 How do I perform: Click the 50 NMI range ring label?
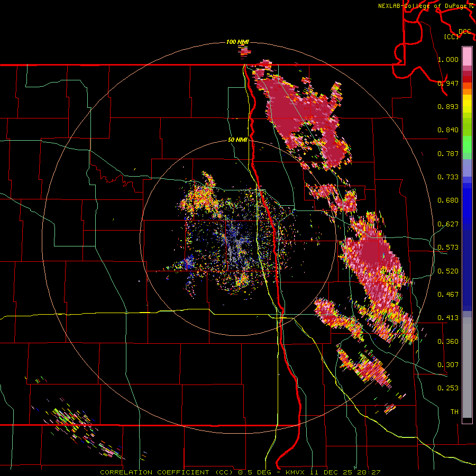237,140
